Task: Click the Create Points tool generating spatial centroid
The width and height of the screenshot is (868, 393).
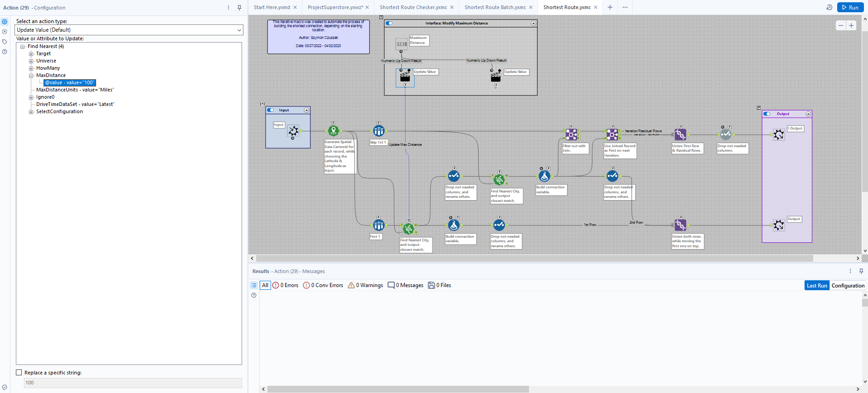Action: (334, 131)
